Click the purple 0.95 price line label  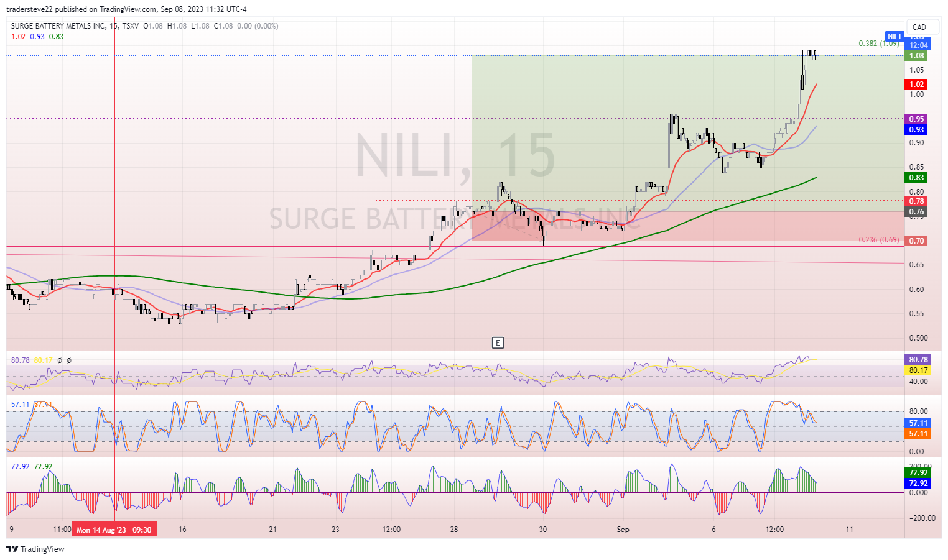(916, 119)
